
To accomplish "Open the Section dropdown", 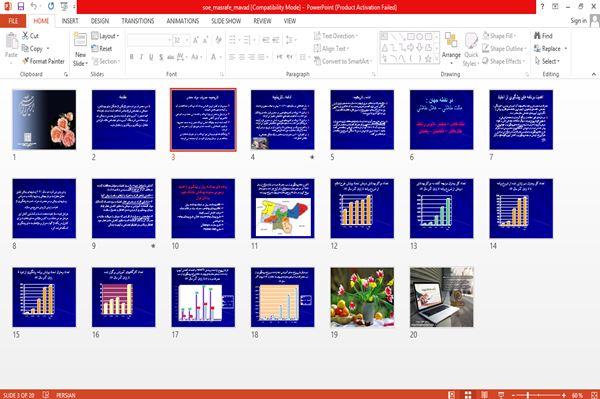I will 106,61.
